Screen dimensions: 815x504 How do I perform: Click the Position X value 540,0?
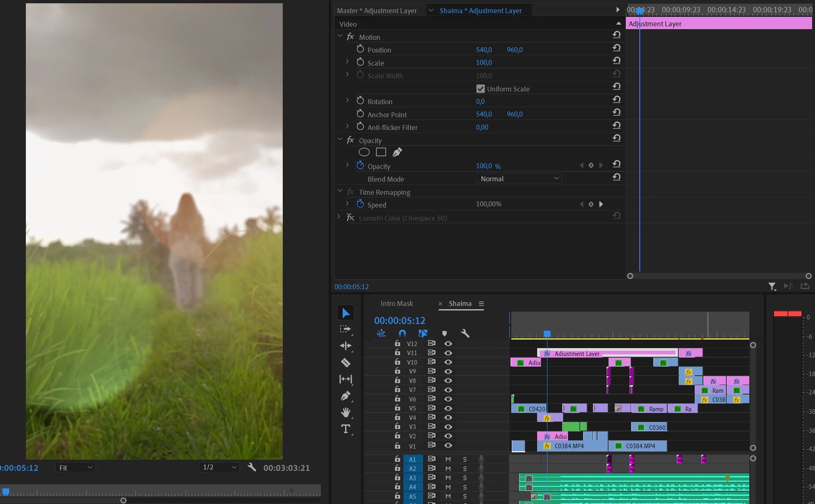484,50
